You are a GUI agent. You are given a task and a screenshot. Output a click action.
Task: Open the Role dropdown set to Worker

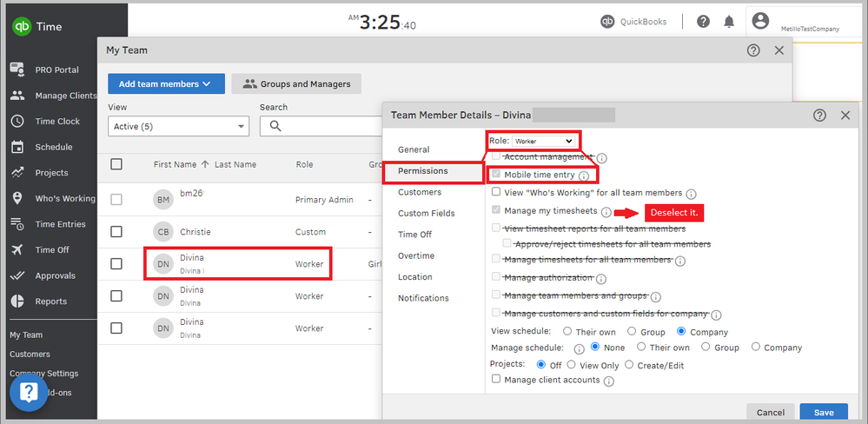click(543, 140)
